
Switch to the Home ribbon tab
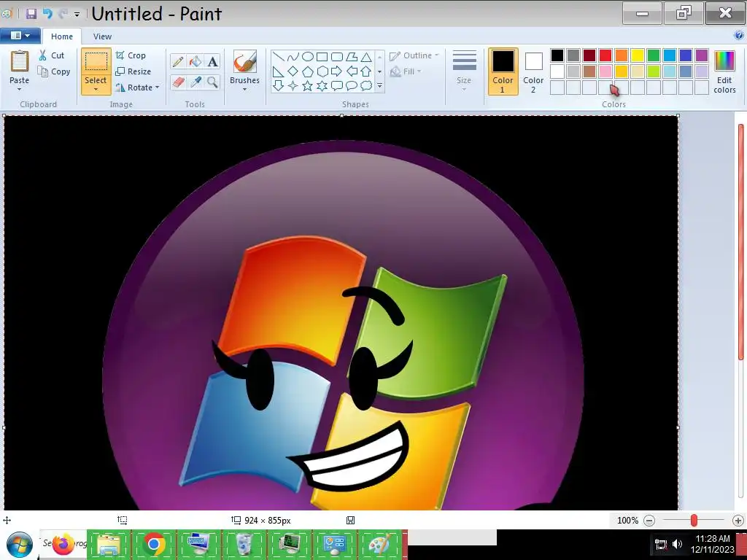pyautogui.click(x=62, y=36)
